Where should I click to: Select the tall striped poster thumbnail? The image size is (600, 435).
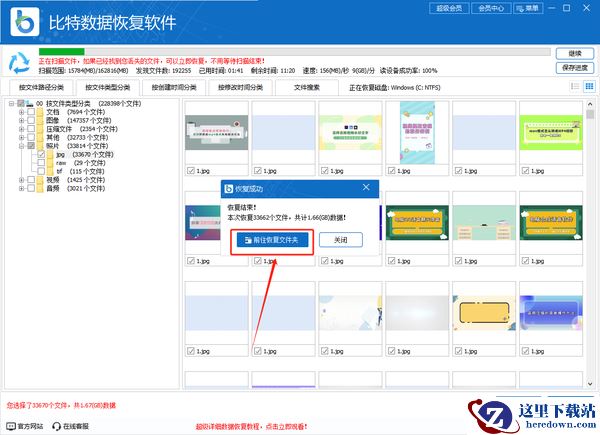(x=417, y=133)
